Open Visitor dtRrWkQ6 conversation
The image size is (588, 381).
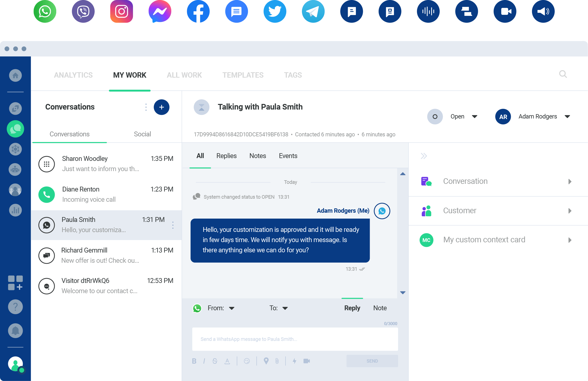tap(106, 286)
